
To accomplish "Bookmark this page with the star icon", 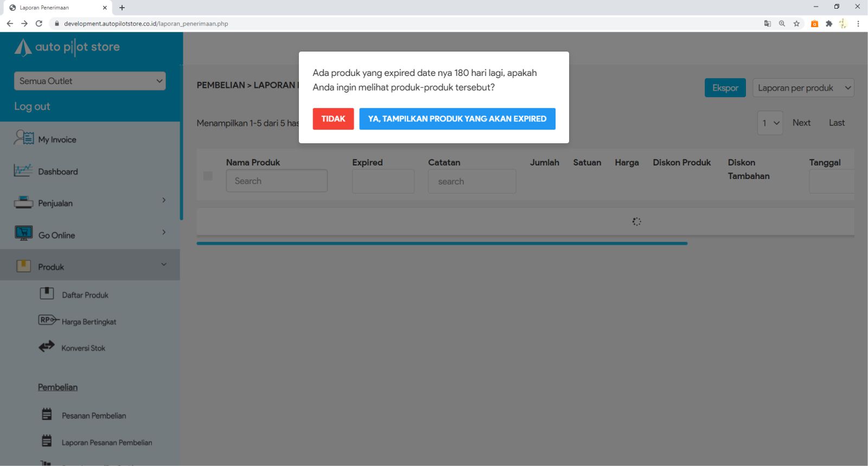I will [796, 23].
